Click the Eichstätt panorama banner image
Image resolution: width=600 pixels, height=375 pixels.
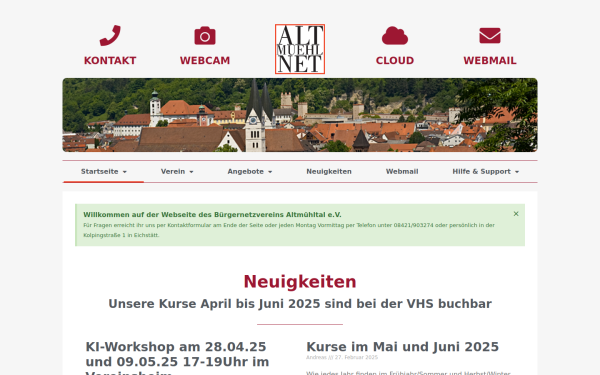pyautogui.click(x=300, y=115)
